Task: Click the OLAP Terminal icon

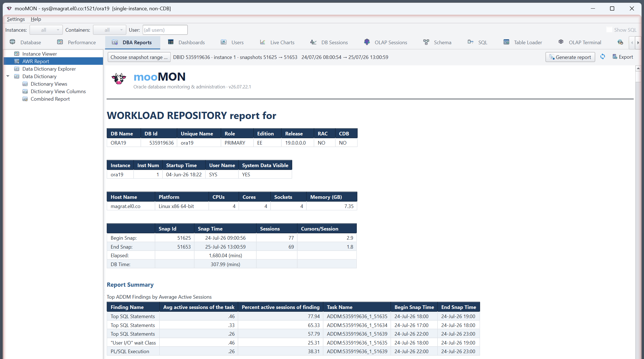Action: (561, 42)
